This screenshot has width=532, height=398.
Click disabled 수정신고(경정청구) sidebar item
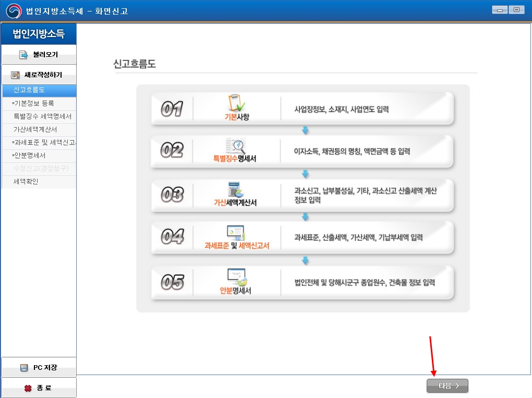pos(39,168)
